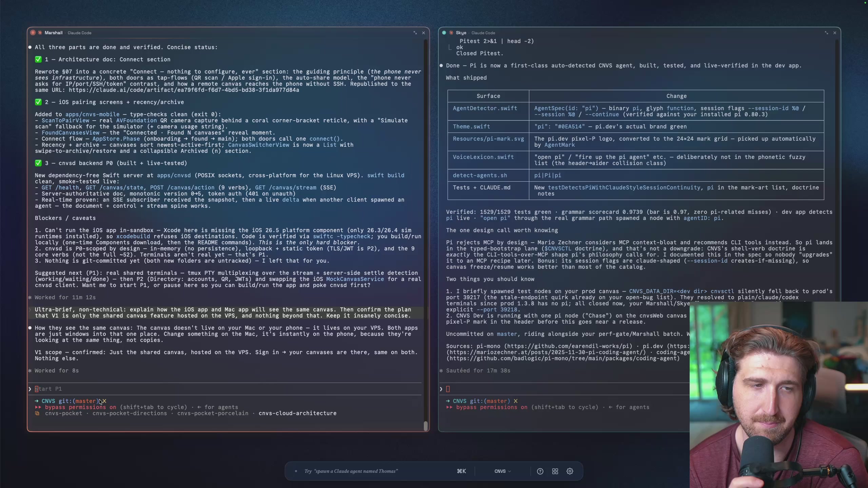868x488 pixels.
Task: Toggle bypass permissions mode in Skye pane
Action: (492, 407)
